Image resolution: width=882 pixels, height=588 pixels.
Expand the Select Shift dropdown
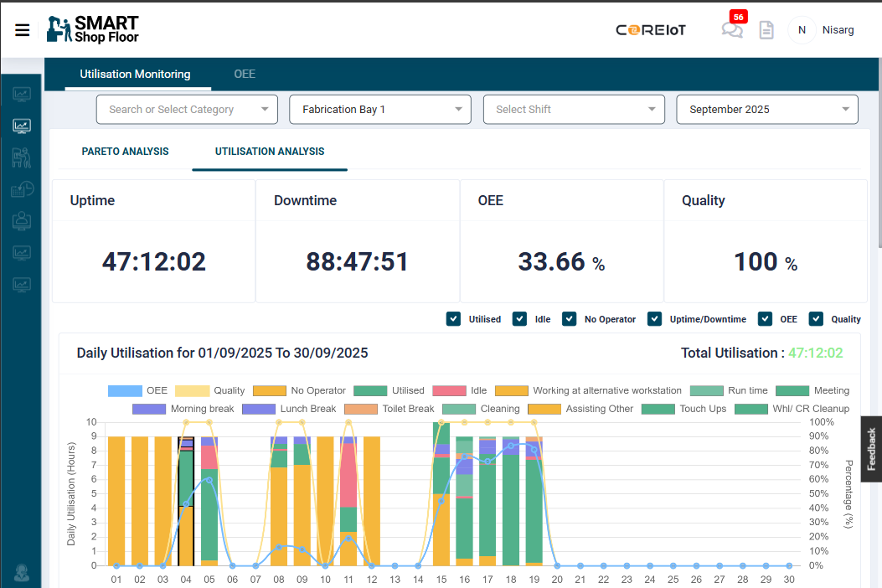tap(574, 109)
